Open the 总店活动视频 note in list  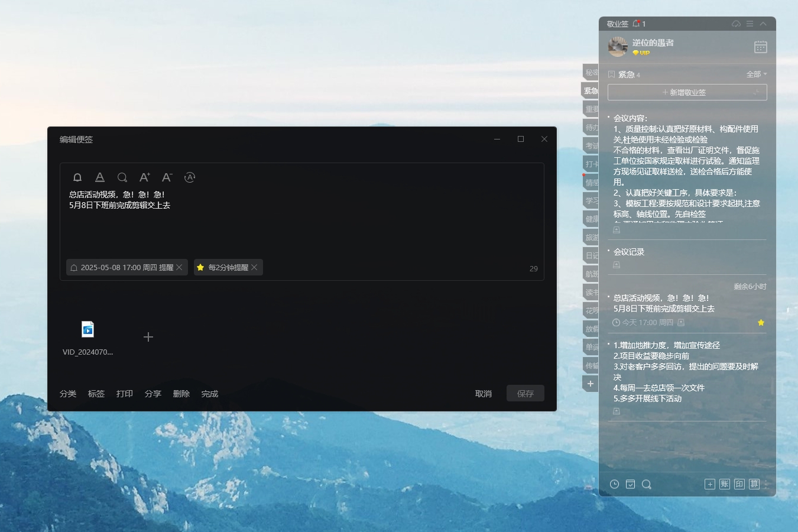(664, 303)
